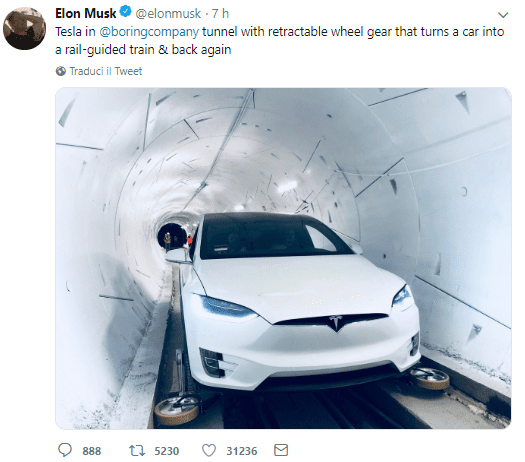The width and height of the screenshot is (525, 462).
Task: Open the tweet via the 7 h timestamp
Action: [x=220, y=14]
